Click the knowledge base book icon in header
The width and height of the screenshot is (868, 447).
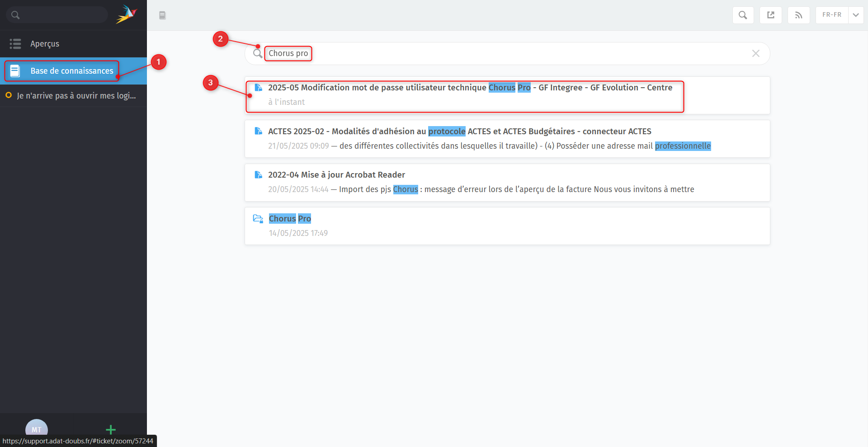coord(162,15)
